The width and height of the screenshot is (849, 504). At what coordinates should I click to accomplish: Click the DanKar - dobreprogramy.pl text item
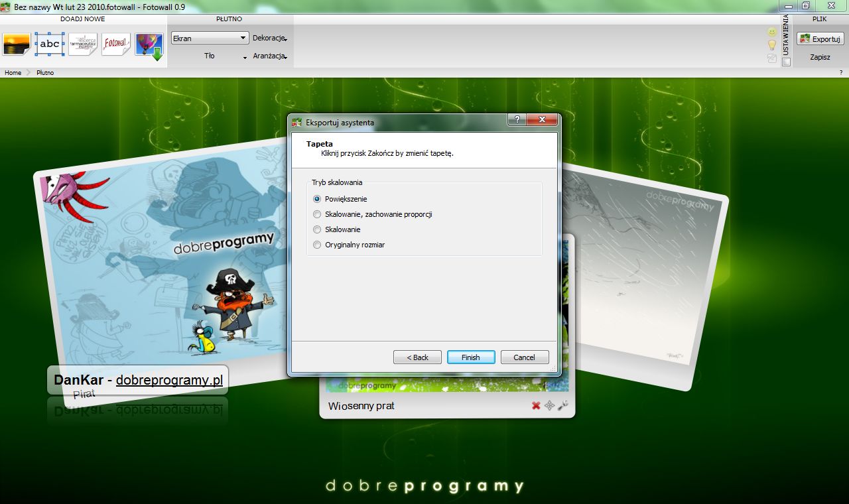(138, 380)
